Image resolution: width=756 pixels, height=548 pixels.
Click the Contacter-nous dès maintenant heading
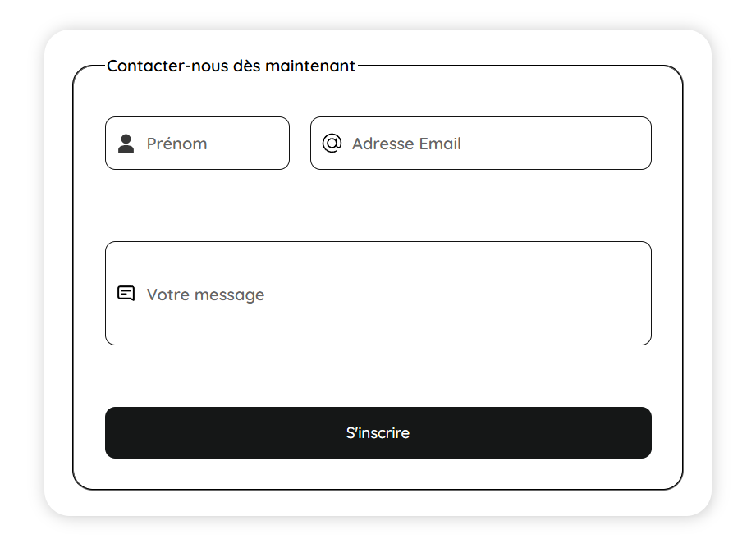(231, 66)
